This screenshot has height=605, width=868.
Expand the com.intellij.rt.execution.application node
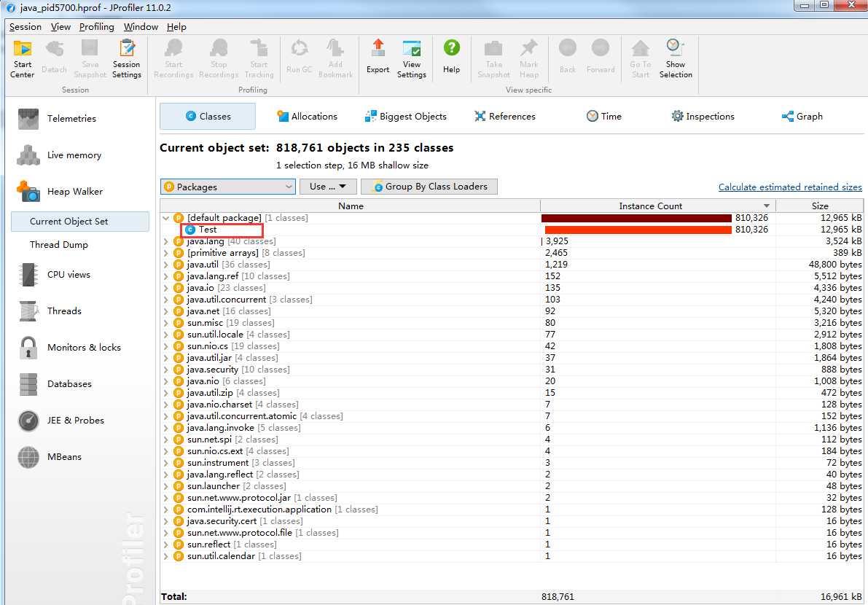click(165, 510)
